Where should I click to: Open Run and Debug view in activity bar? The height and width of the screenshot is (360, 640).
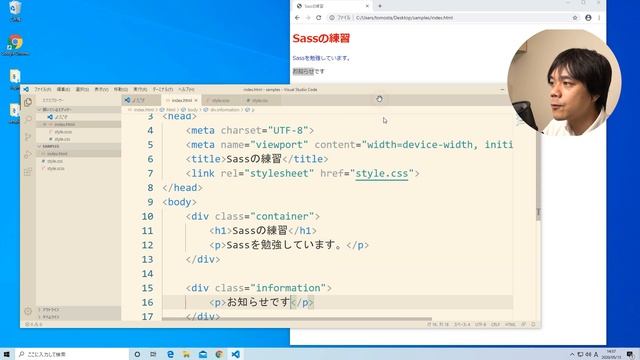[28, 154]
